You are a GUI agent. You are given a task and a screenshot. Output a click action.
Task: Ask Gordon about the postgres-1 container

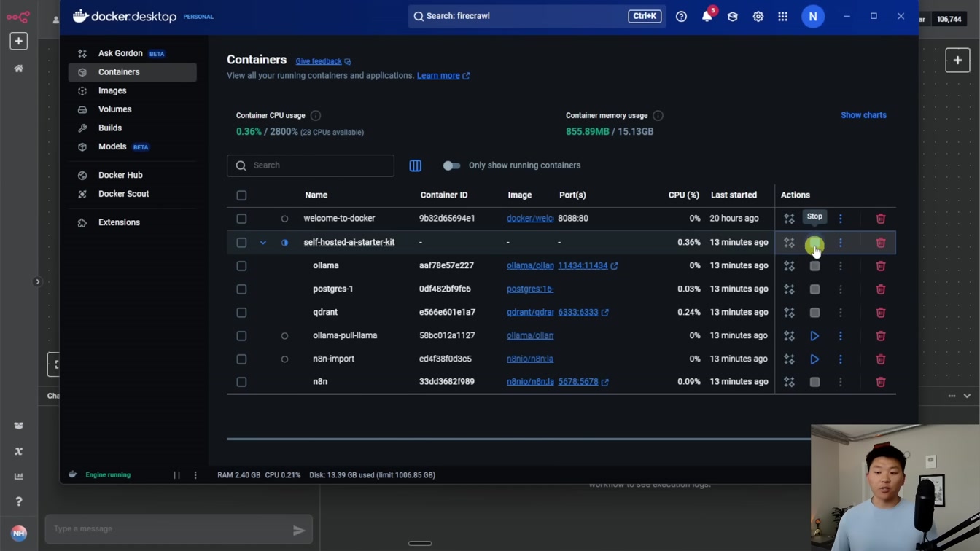tap(789, 289)
